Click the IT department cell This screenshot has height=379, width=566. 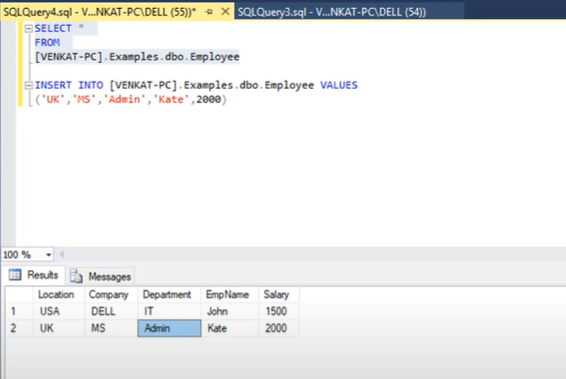point(169,311)
